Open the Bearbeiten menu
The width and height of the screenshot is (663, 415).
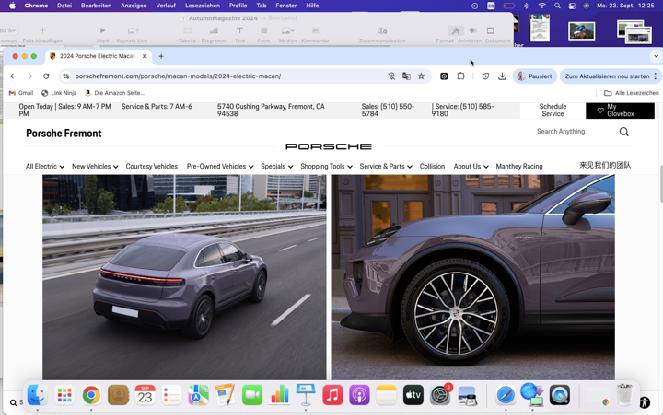pyautogui.click(x=96, y=5)
